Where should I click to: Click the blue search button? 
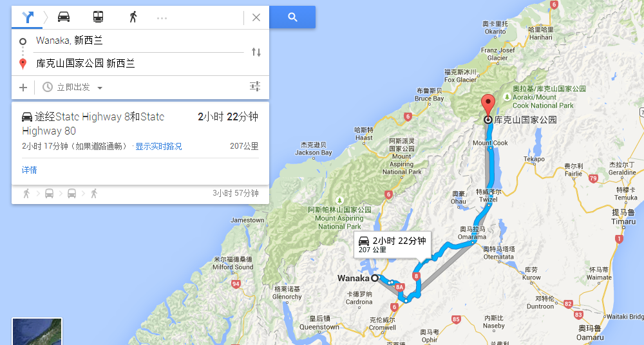click(x=292, y=17)
